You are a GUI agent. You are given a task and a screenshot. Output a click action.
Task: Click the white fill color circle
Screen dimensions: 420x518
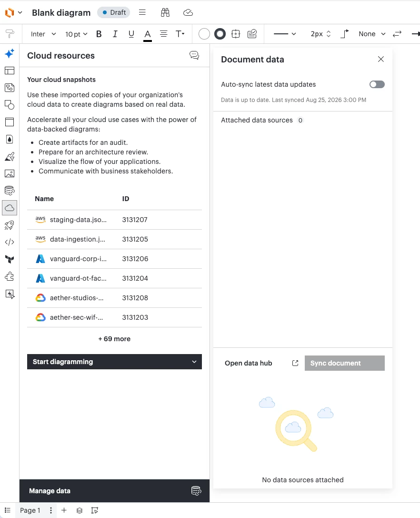coord(204,34)
